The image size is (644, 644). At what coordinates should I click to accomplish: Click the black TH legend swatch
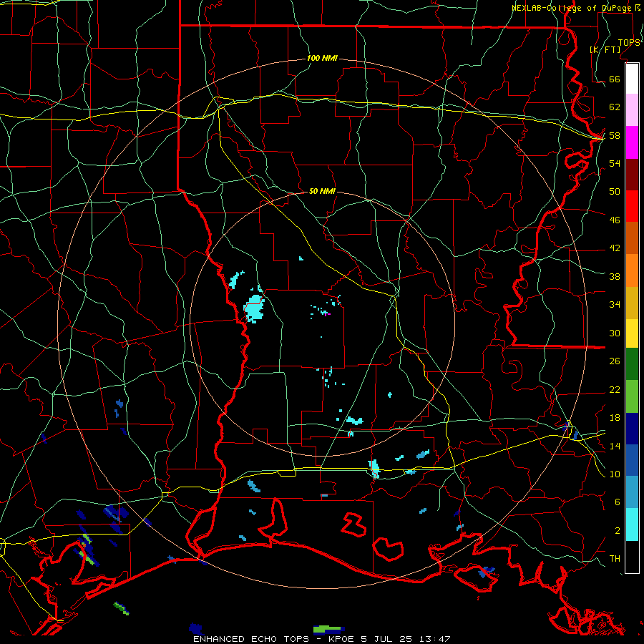(x=632, y=557)
